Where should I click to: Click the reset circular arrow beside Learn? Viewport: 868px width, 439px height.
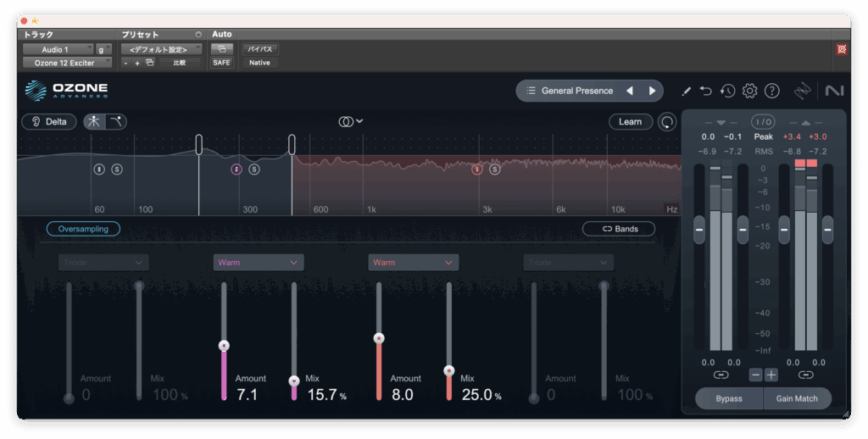(668, 122)
